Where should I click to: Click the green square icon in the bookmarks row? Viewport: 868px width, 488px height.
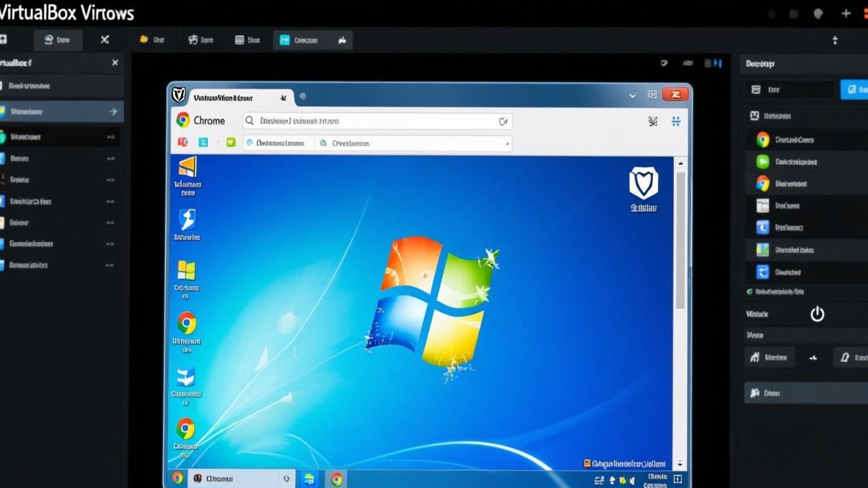(231, 142)
